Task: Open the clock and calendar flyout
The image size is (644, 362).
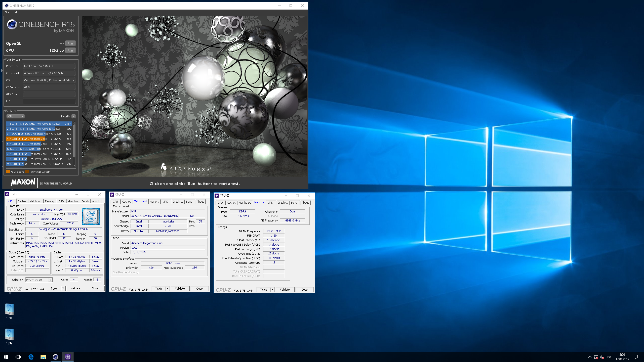Action: tap(622, 357)
